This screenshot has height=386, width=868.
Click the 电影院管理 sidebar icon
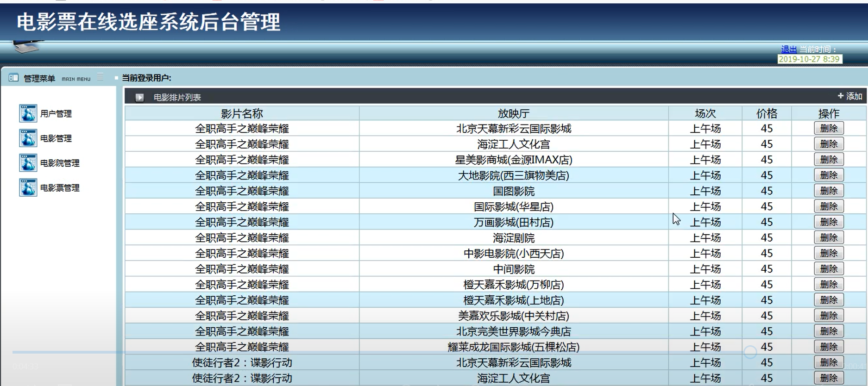(x=28, y=163)
